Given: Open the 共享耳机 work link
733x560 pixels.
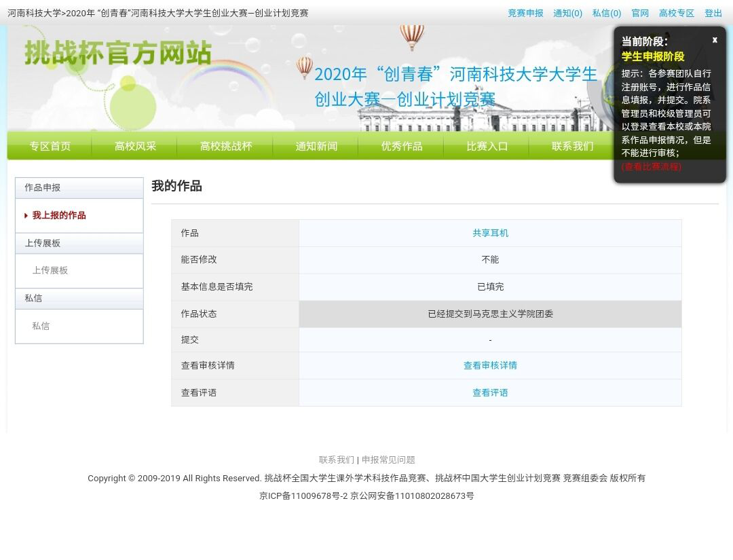Looking at the screenshot, I should tap(490, 234).
